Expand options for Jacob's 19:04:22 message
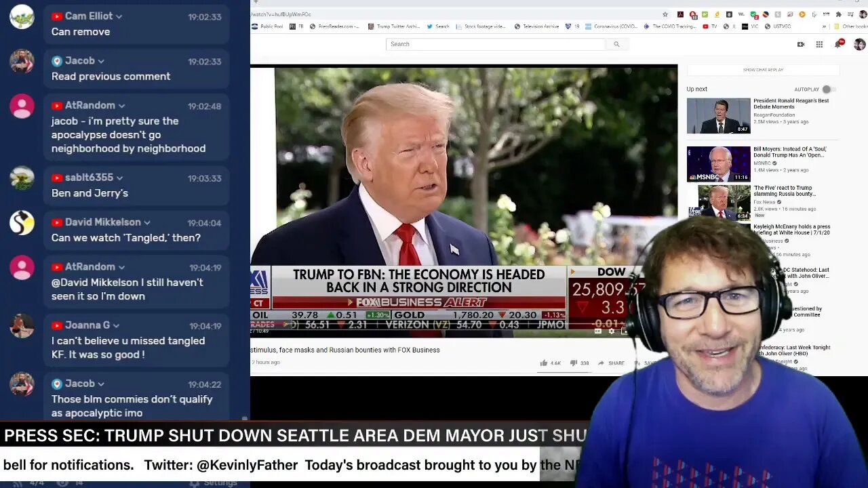The image size is (868, 488). point(101,384)
